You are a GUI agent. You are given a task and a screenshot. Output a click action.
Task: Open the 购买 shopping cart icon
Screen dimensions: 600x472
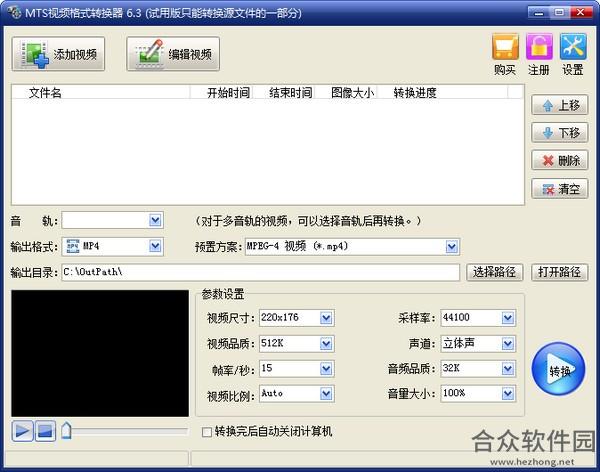[x=505, y=47]
